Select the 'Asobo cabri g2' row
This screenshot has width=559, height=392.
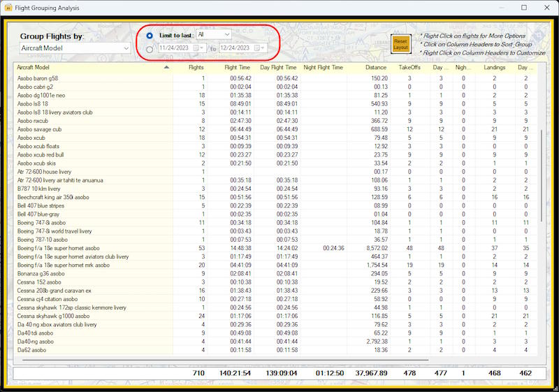click(275, 87)
